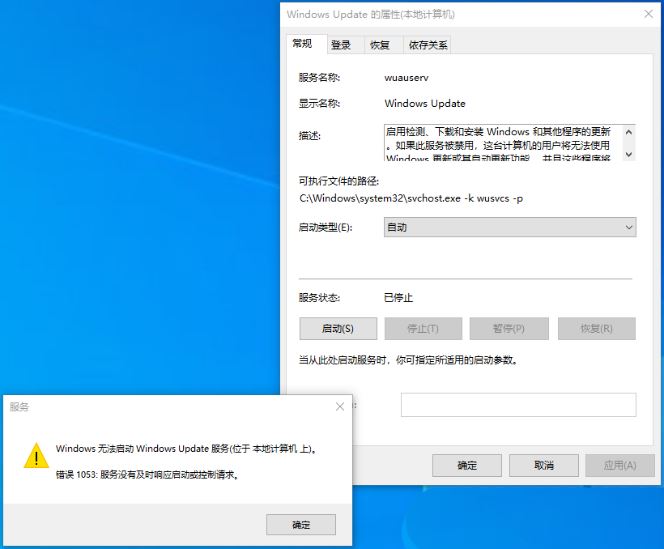664x549 pixels.
Task: Click the disabled 恢复(R) service button
Action: [x=597, y=329]
